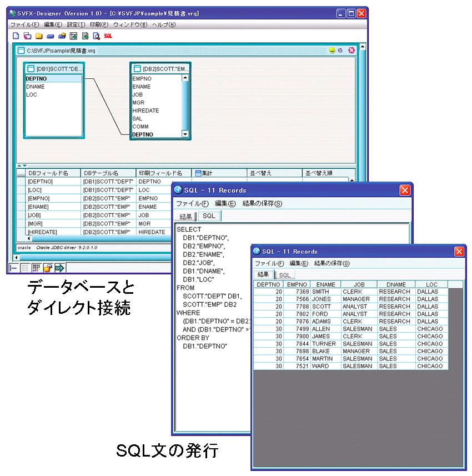This screenshot has width=472, height=476.
Task: Click 印刷フィールド名 column header
Action: pos(164,173)
